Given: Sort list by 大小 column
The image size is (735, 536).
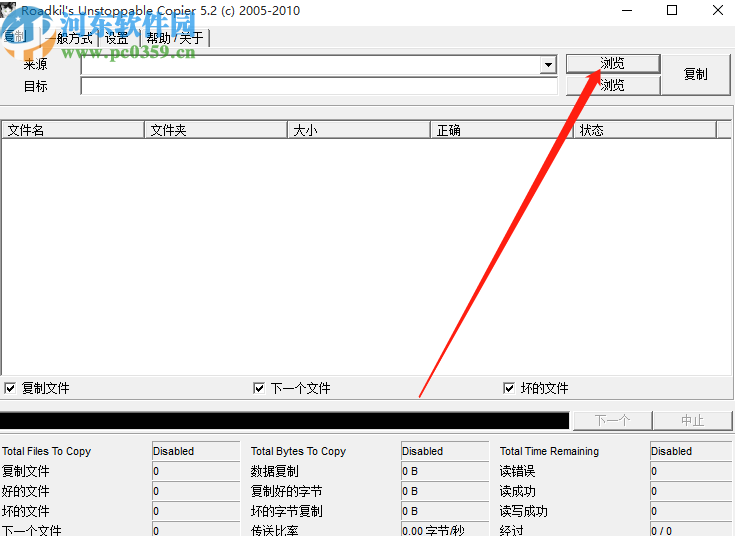Looking at the screenshot, I should tap(359, 130).
